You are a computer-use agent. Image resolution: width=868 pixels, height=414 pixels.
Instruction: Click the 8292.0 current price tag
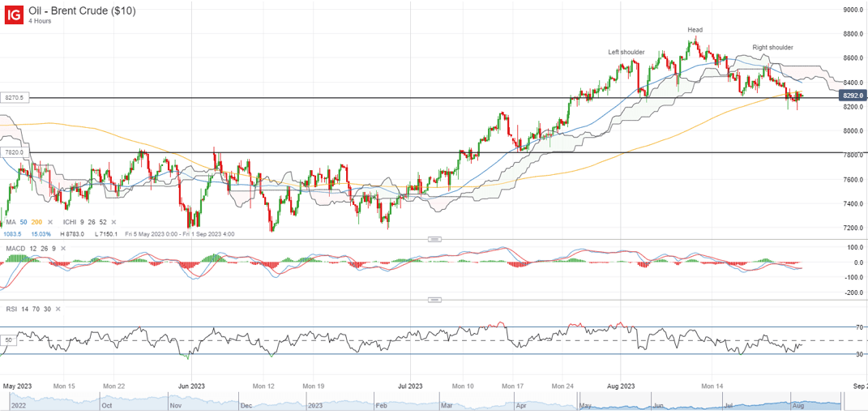(852, 96)
